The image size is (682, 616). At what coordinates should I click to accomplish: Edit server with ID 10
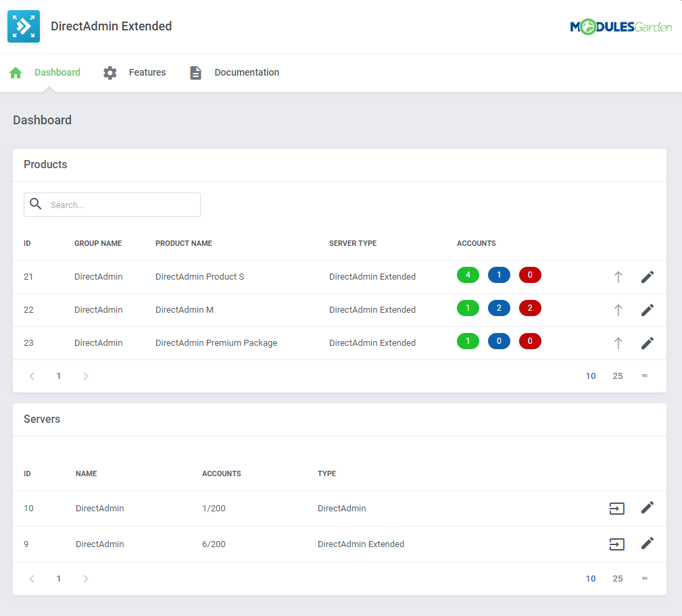[x=648, y=507]
